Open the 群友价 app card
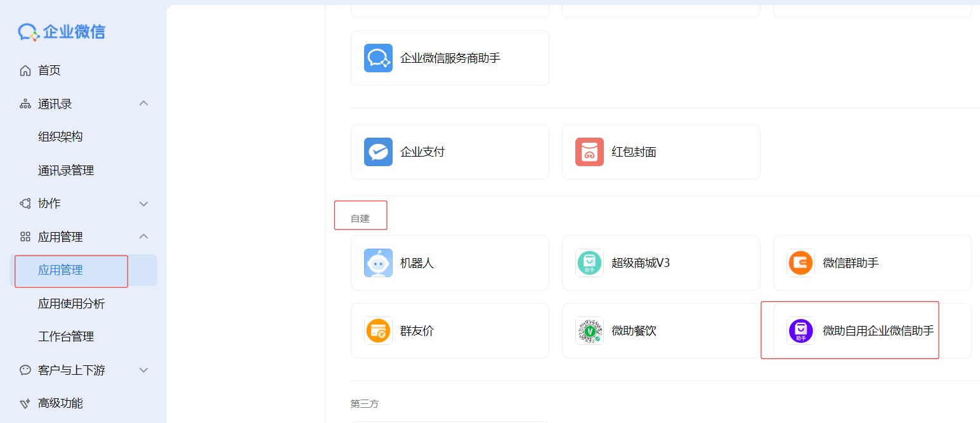Viewport: 980px width, 423px height. pyautogui.click(x=450, y=330)
